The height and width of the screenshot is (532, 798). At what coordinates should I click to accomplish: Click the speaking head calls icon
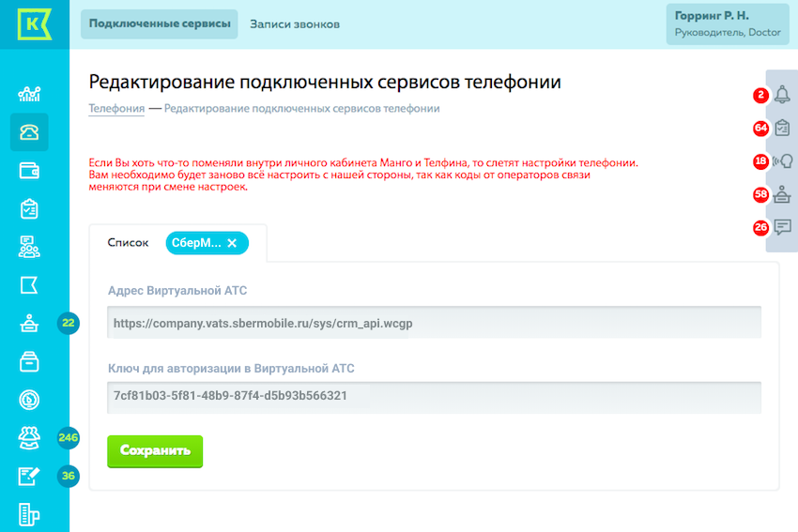[x=782, y=160]
